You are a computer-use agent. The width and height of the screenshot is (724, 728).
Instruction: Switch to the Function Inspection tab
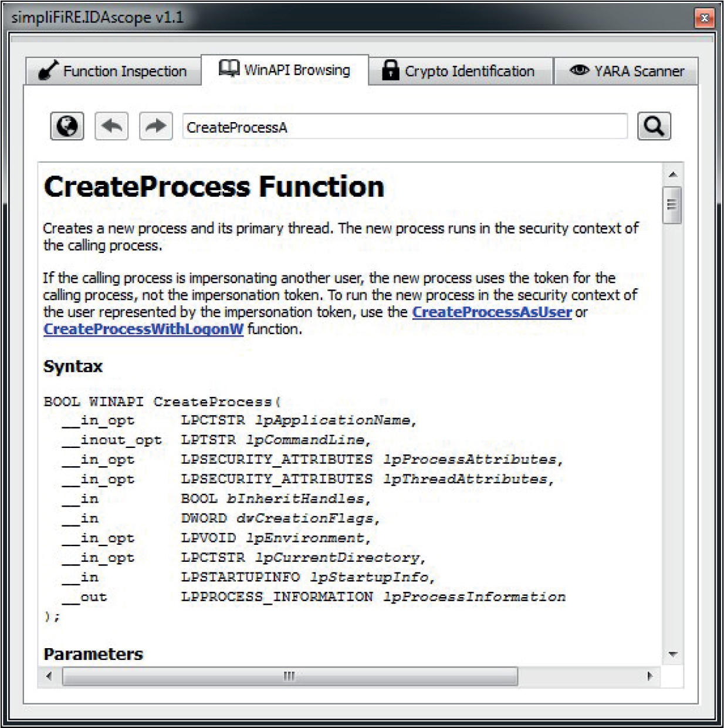pyautogui.click(x=113, y=71)
